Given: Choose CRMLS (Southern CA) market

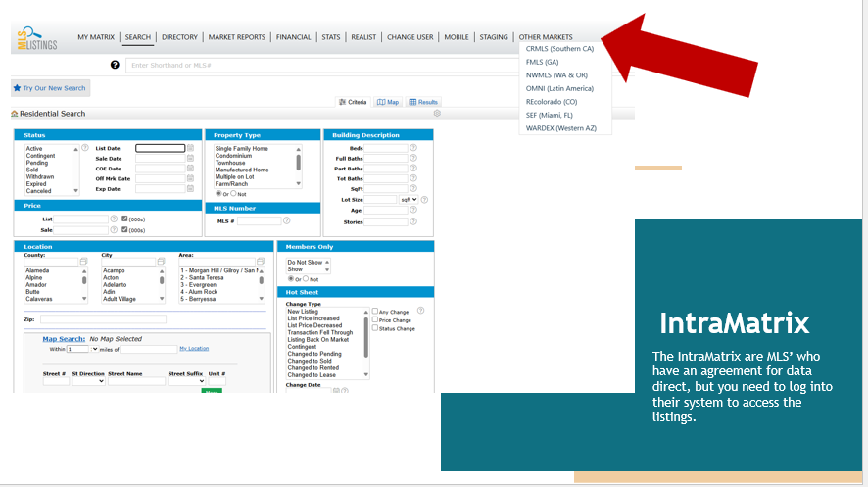Looking at the screenshot, I should pos(559,49).
